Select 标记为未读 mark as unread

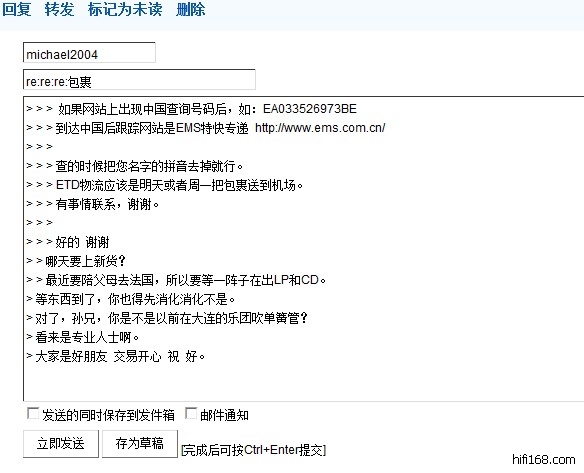pyautogui.click(x=125, y=9)
